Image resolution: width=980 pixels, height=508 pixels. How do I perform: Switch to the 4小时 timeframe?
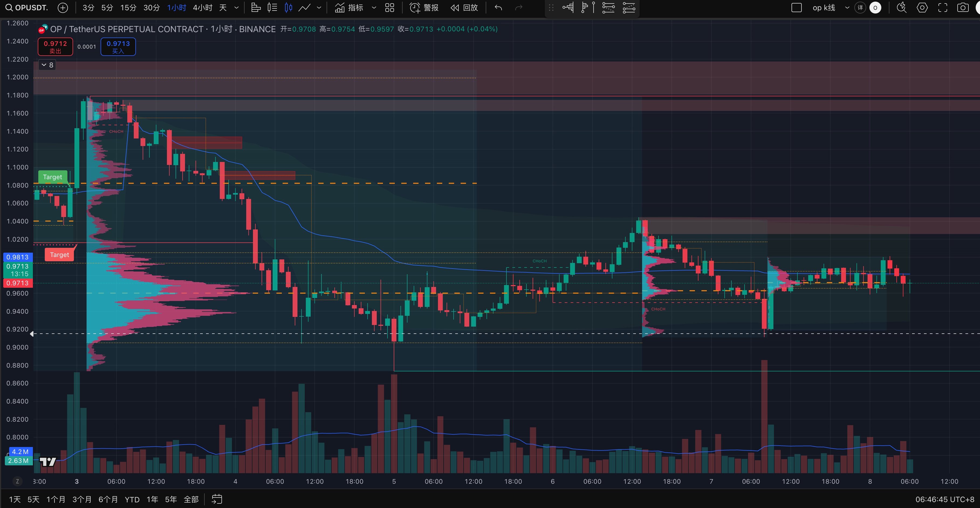click(x=202, y=8)
